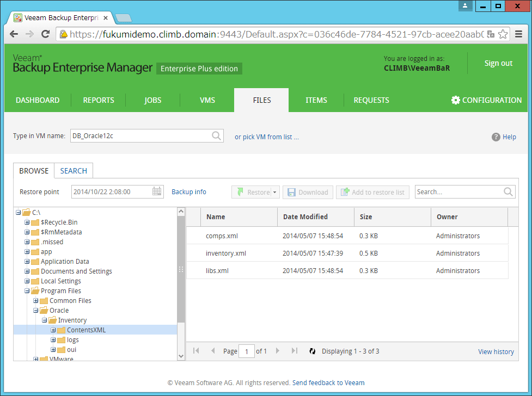Go to the next results page
532x396 pixels.
coord(278,351)
